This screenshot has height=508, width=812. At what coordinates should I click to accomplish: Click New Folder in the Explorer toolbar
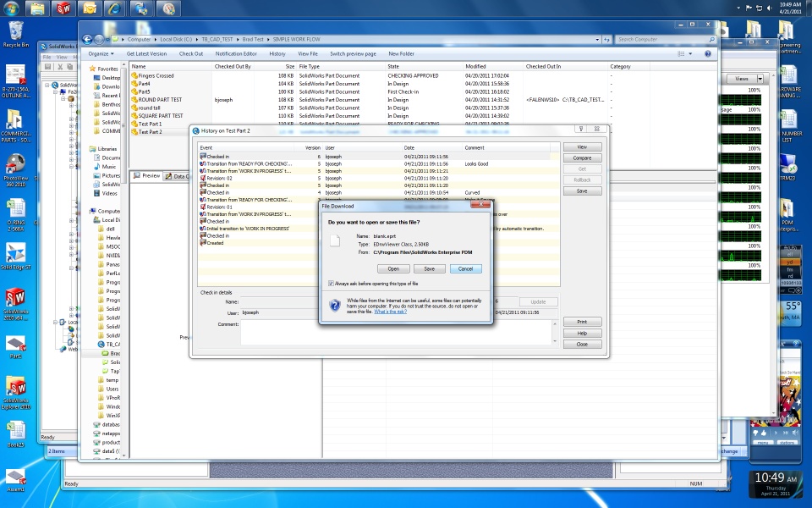(401, 54)
